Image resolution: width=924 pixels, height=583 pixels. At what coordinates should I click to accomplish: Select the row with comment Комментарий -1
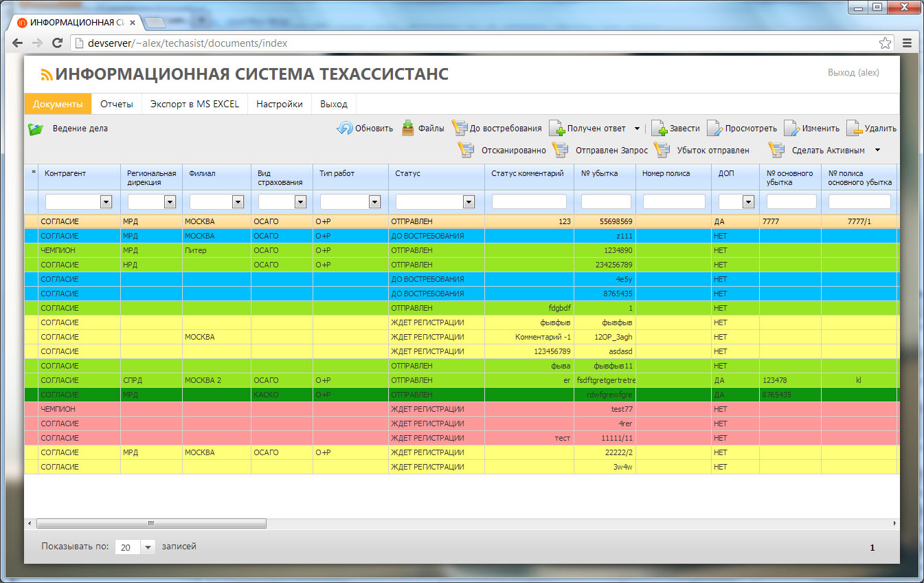(460, 337)
